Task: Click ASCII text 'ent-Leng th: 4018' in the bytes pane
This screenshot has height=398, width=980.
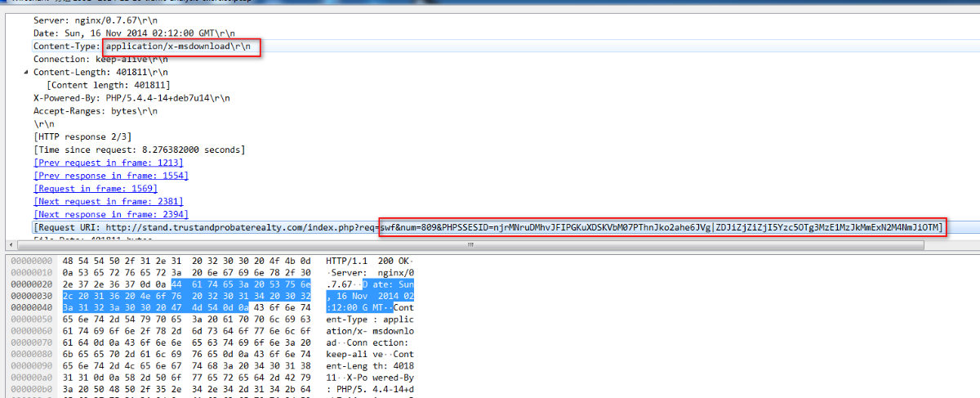Action: coord(370,365)
